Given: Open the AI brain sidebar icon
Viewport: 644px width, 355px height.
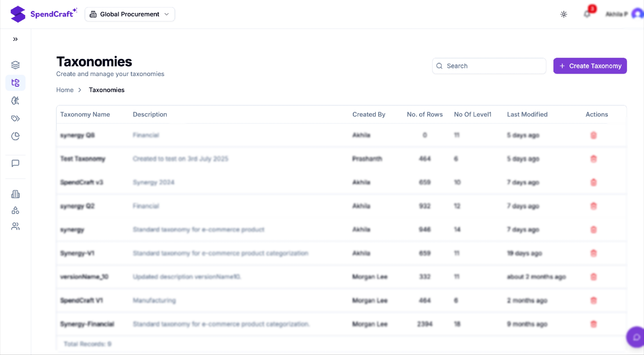Looking at the screenshot, I should point(15,100).
